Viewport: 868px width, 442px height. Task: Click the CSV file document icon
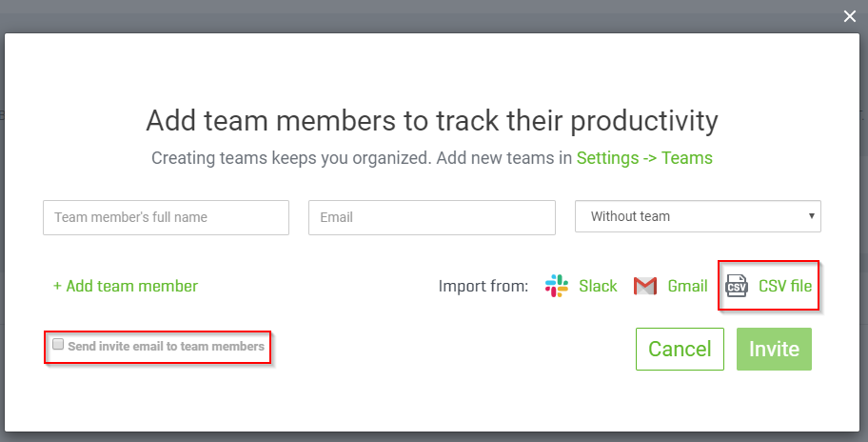(737, 286)
